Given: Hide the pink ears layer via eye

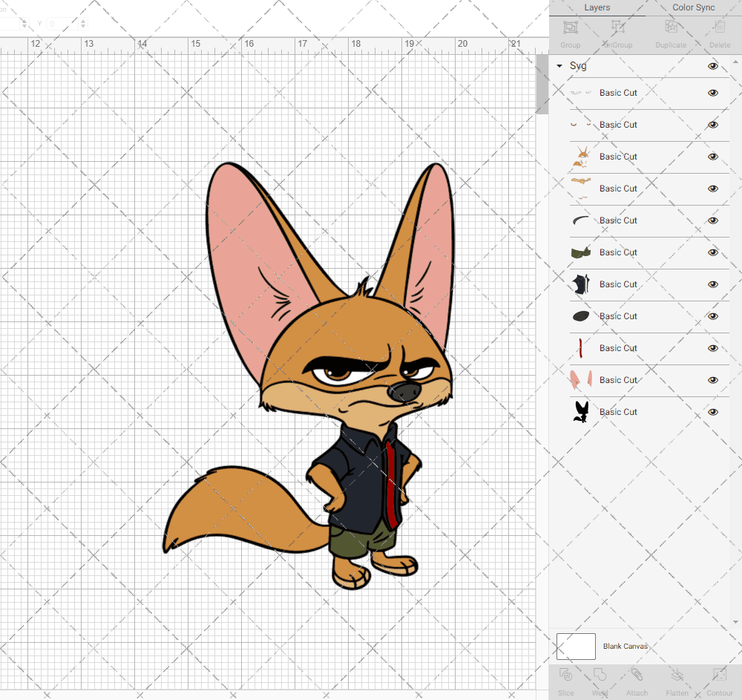Looking at the screenshot, I should pyautogui.click(x=712, y=380).
